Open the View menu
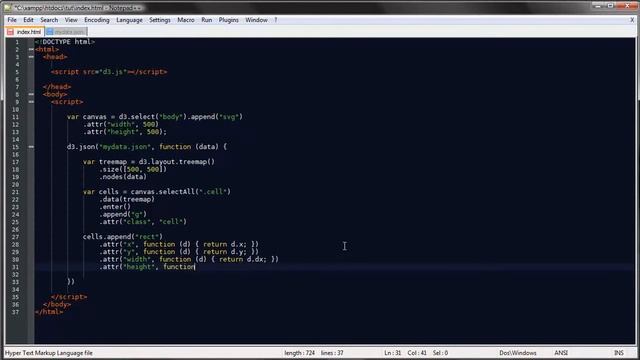640x360 pixels. 71,20
